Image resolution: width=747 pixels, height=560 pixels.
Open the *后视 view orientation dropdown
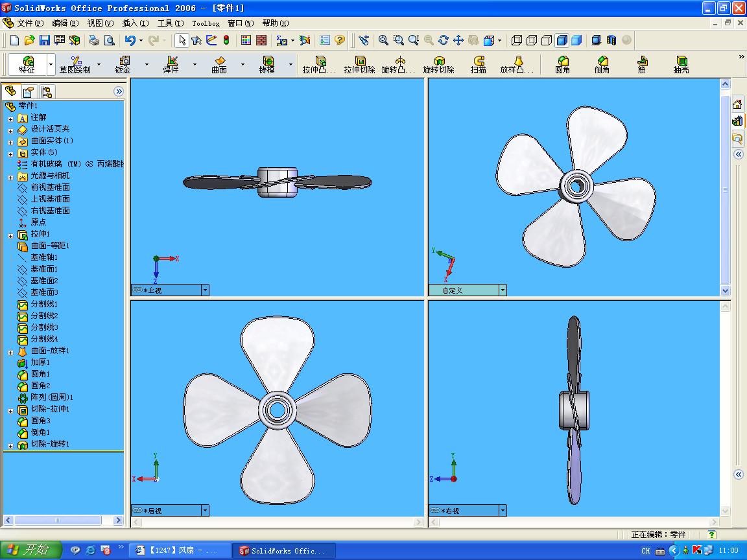[205, 511]
